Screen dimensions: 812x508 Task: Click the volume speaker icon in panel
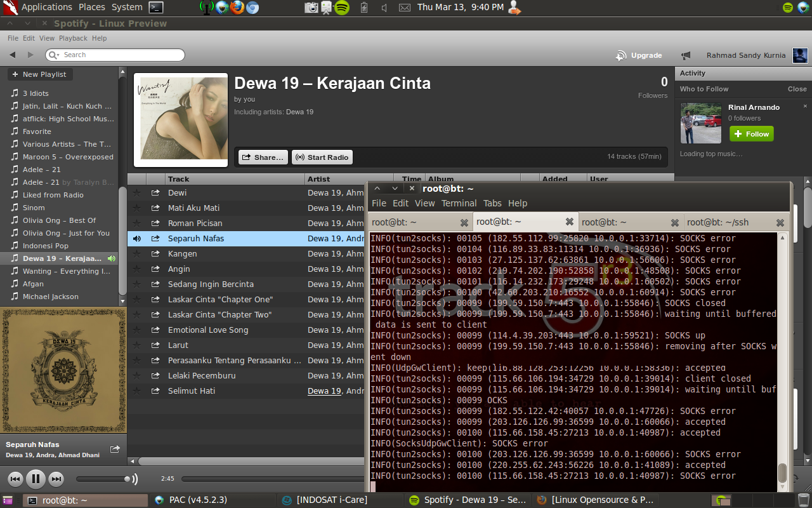(x=384, y=8)
